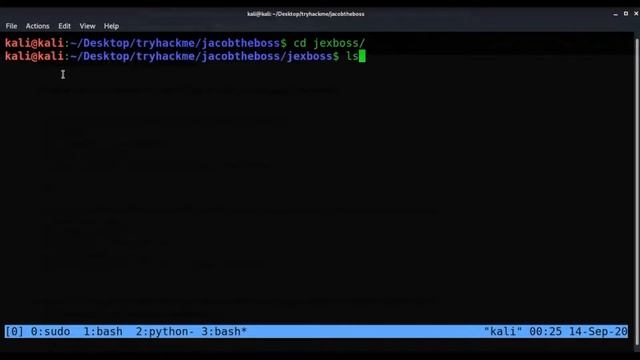The width and height of the screenshot is (640, 360).
Task: Select tmux window 0:sudo in status bar
Action: point(50,331)
